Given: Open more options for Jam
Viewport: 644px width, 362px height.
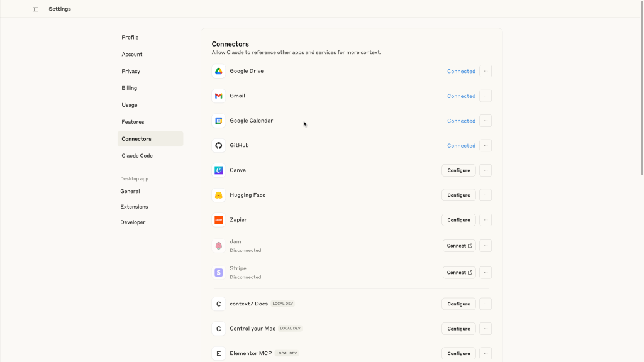Looking at the screenshot, I should 486,246.
